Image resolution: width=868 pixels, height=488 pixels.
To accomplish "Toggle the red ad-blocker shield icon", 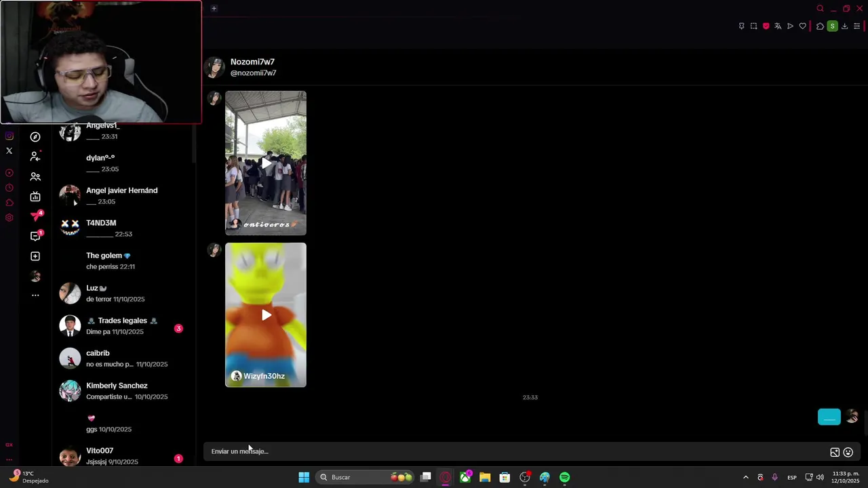I will [766, 26].
